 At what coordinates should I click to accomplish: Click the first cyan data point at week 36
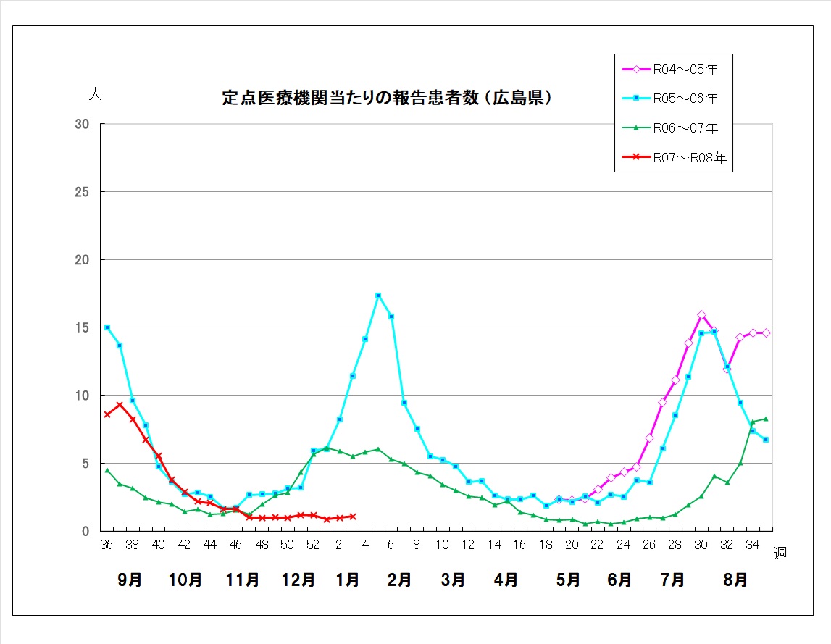pos(107,327)
